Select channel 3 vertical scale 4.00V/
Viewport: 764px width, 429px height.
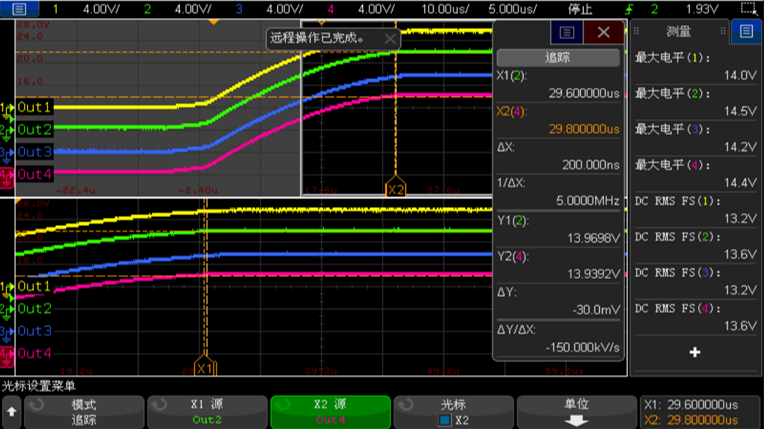pyautogui.click(x=285, y=9)
